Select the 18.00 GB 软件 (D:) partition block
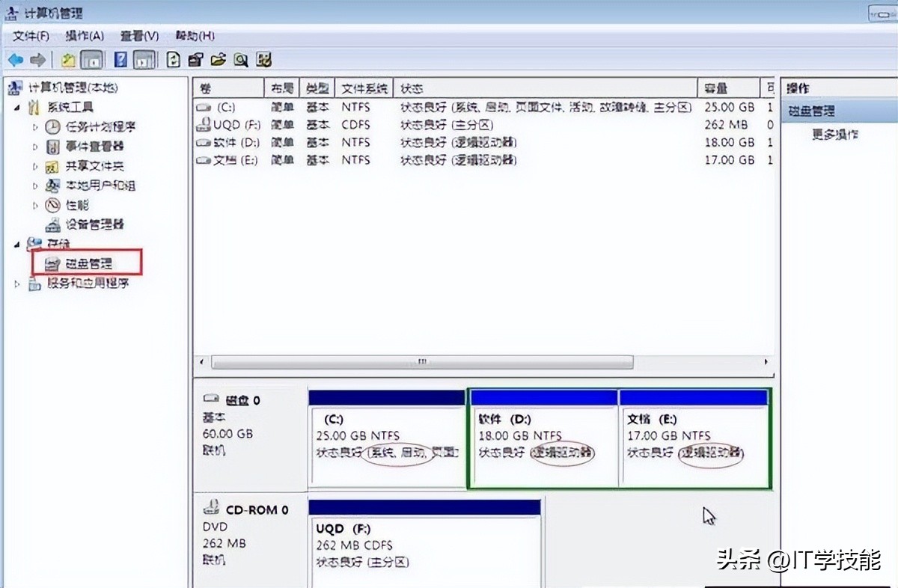Viewport: 898px width, 588px height. pyautogui.click(x=543, y=438)
